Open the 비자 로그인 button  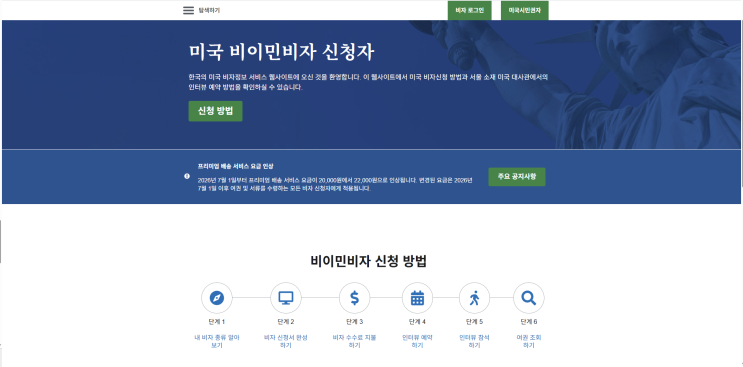[x=470, y=10]
